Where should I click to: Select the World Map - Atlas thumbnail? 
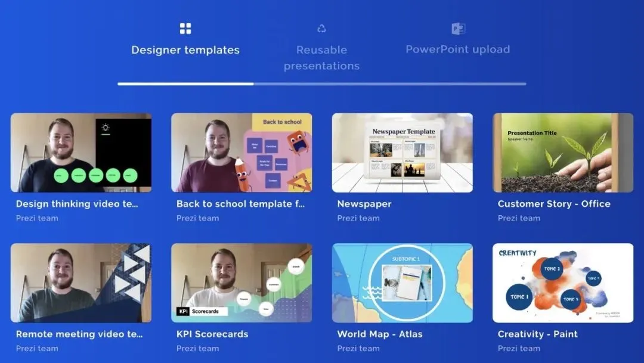(402, 283)
